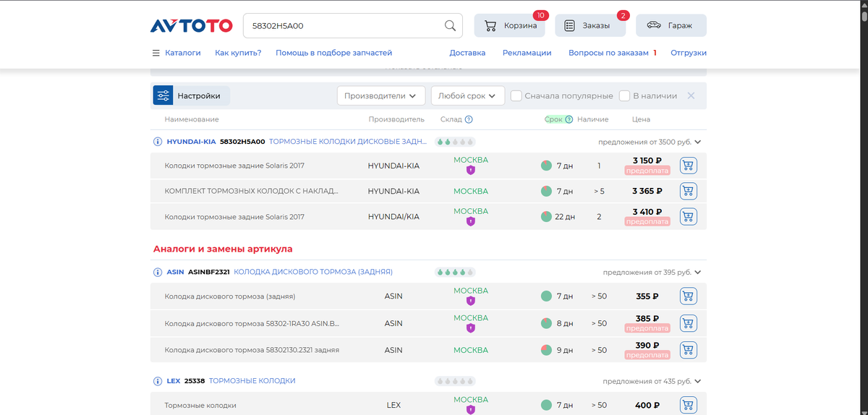Open the Каталоги menu
Viewport: 868px width, 415px height.
pos(176,53)
